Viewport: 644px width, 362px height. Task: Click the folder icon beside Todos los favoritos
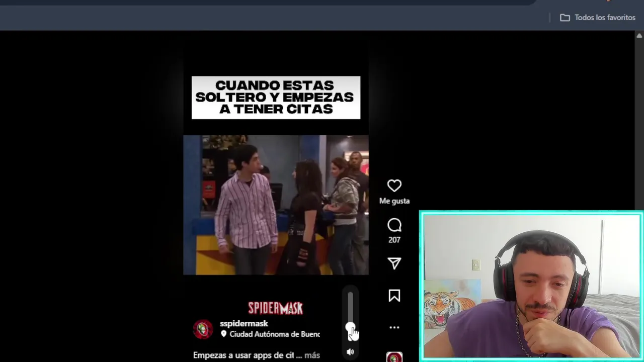click(565, 18)
